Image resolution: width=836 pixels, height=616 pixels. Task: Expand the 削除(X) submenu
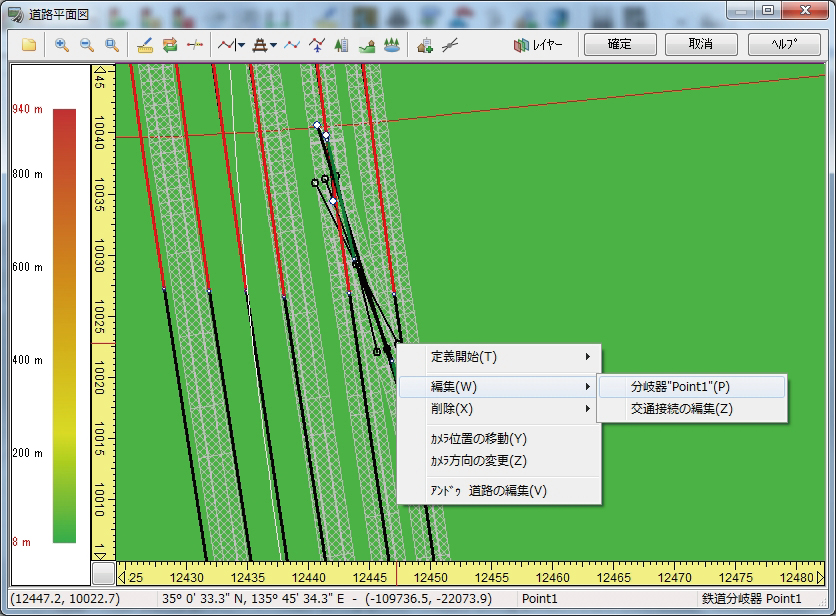pos(500,409)
